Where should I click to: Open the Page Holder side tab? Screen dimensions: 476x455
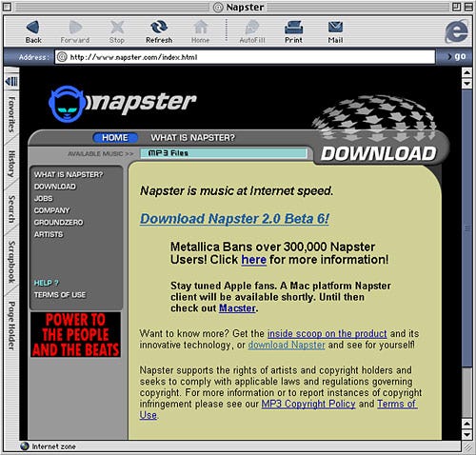pos(11,326)
